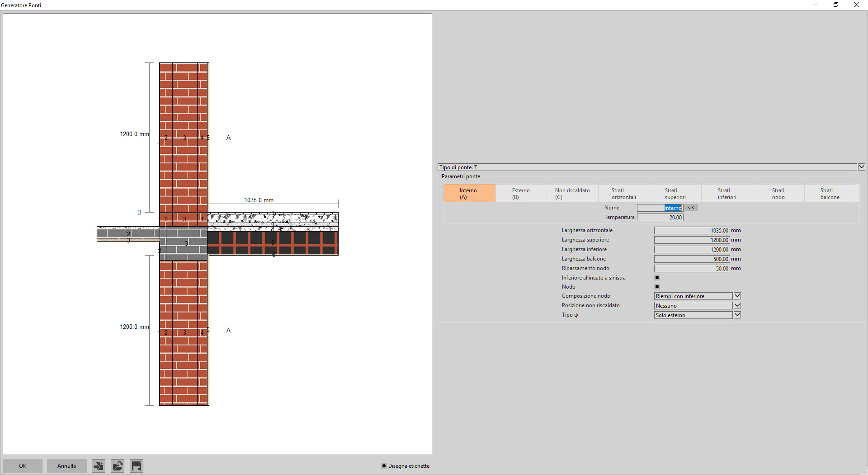
Task: Restore the Generatore Ponti window size
Action: 836,5
